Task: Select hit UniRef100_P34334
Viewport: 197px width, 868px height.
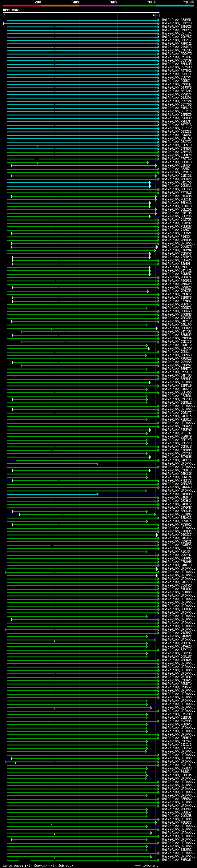Action: point(177,236)
